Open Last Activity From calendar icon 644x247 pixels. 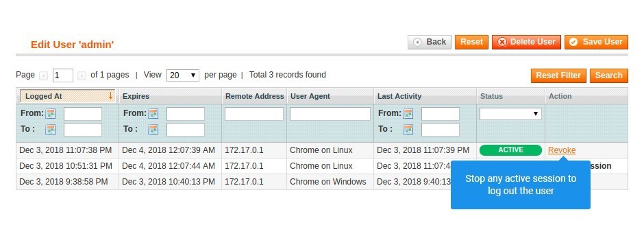tap(408, 114)
